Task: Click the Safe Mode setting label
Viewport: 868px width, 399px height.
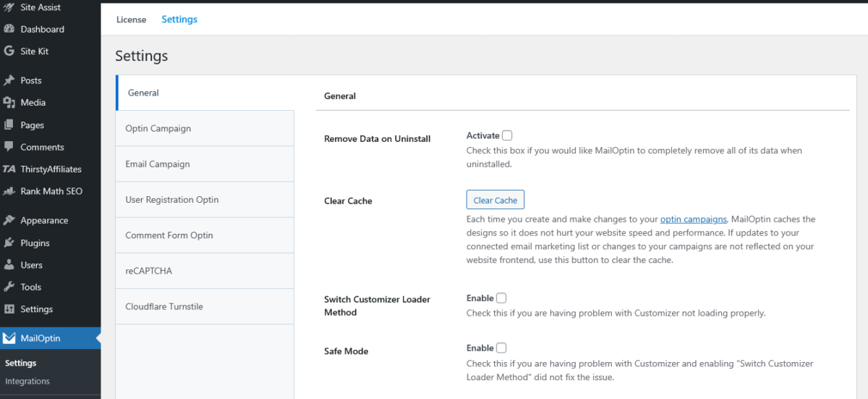Action: (x=346, y=351)
